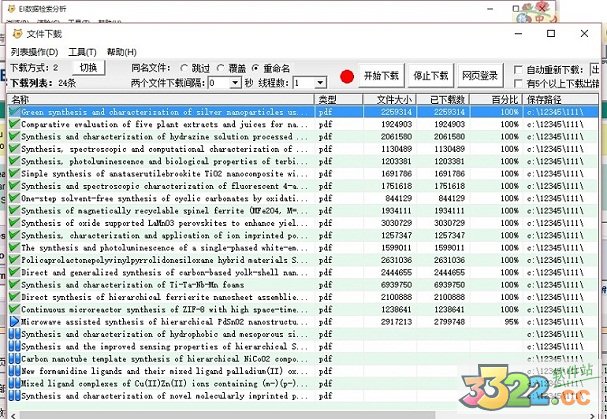Click the 已下载数 column header
The height and width of the screenshot is (419, 607).
(443, 100)
